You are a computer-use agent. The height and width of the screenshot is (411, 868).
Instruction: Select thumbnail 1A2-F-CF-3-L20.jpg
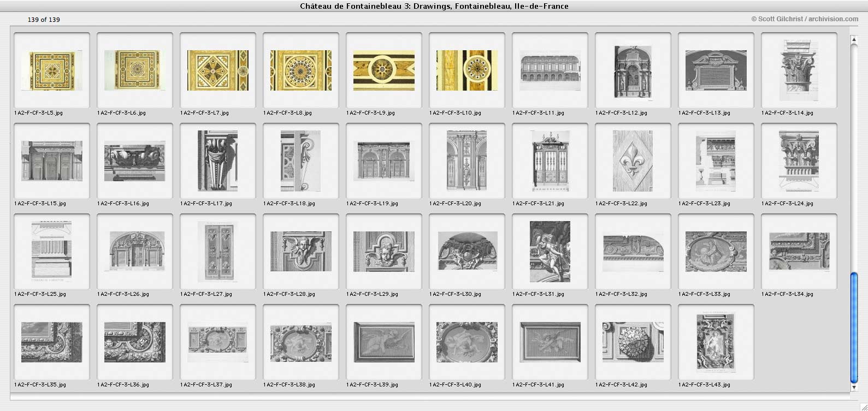pos(467,162)
